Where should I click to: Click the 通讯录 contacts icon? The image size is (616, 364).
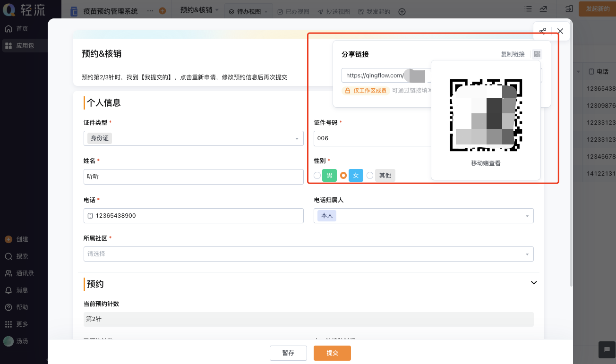click(x=9, y=273)
